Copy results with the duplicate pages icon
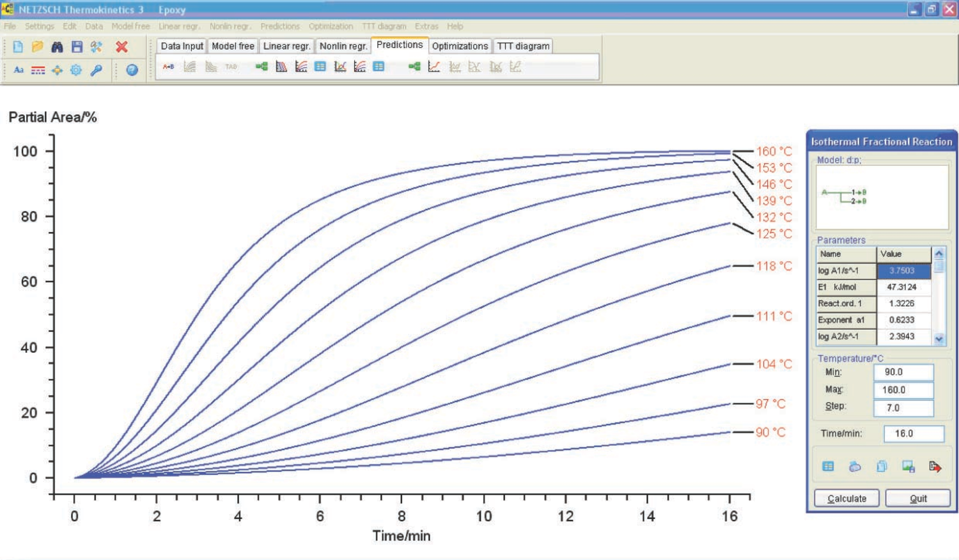 [x=882, y=467]
